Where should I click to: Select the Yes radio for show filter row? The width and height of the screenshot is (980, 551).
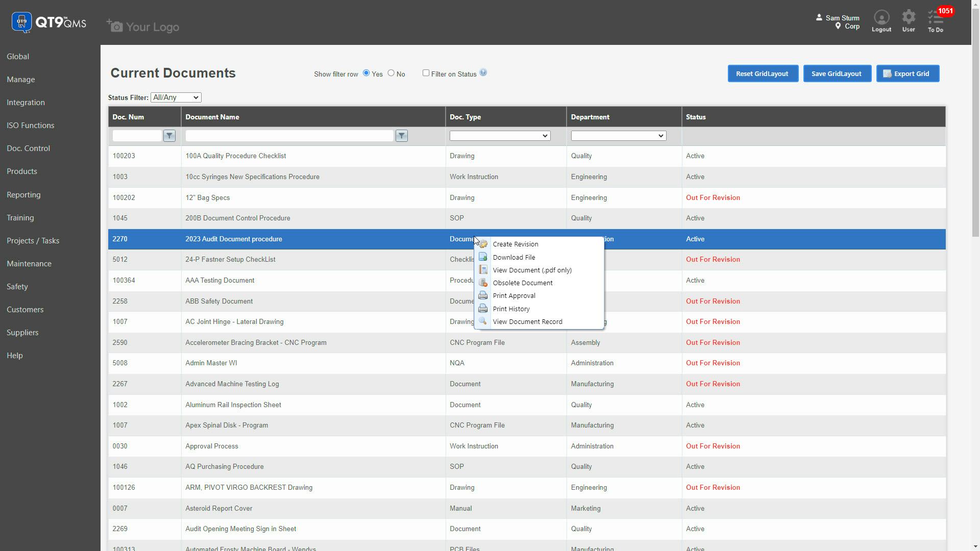click(x=366, y=73)
